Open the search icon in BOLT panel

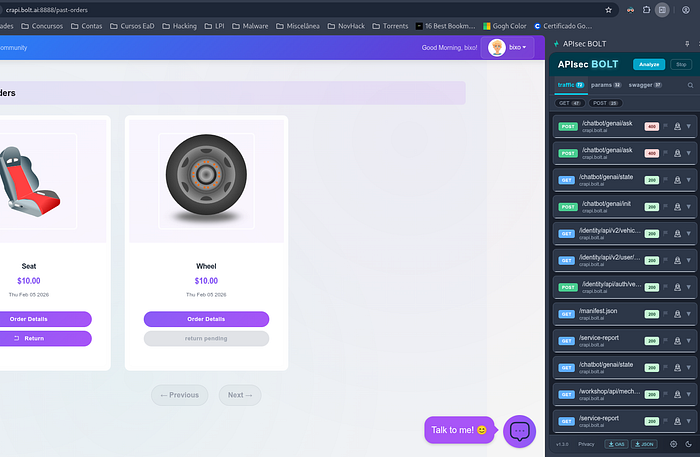point(690,85)
